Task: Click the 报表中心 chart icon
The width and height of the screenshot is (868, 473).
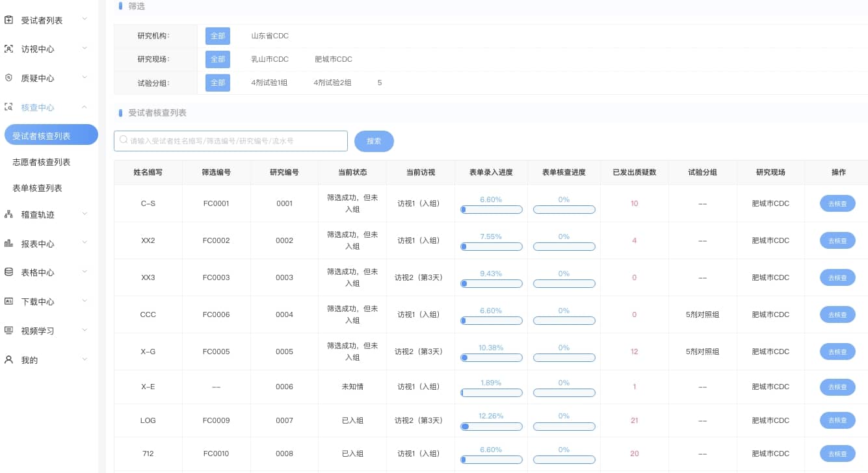Action: pyautogui.click(x=8, y=244)
